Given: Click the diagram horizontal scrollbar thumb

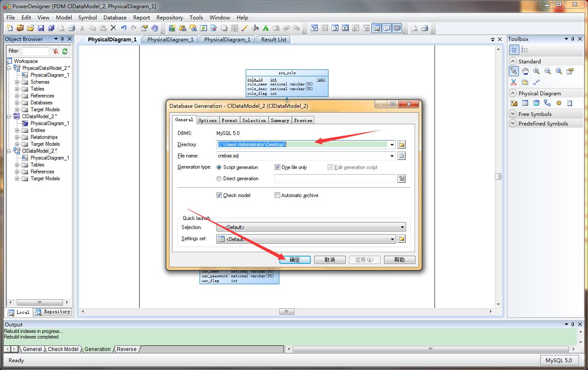Looking at the screenshot, I should coord(287,311).
